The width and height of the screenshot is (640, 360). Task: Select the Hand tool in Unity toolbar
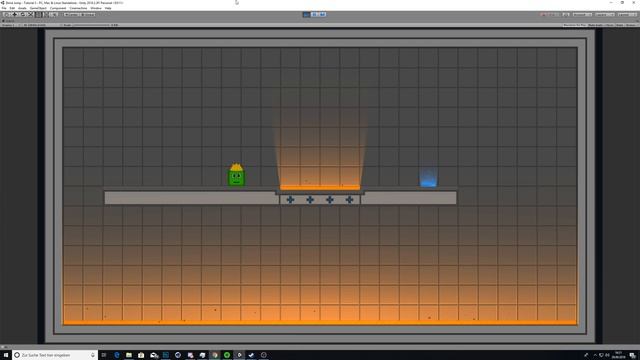[6, 15]
